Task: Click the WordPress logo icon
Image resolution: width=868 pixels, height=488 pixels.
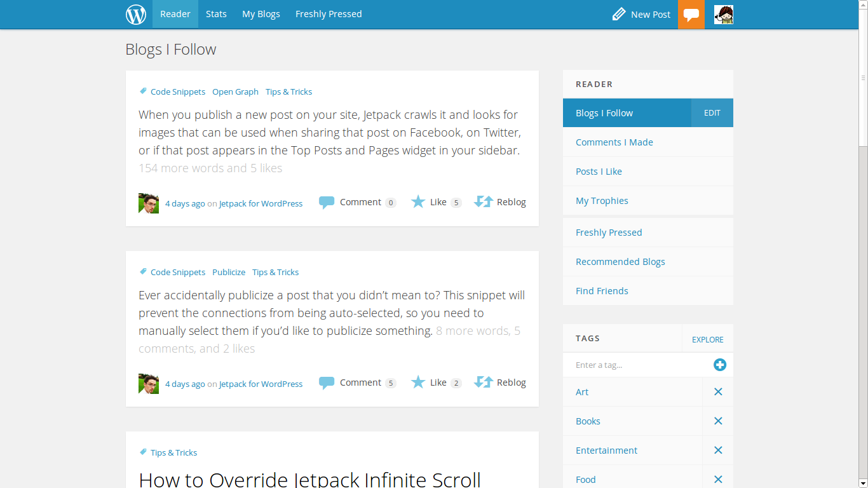Action: tap(136, 14)
